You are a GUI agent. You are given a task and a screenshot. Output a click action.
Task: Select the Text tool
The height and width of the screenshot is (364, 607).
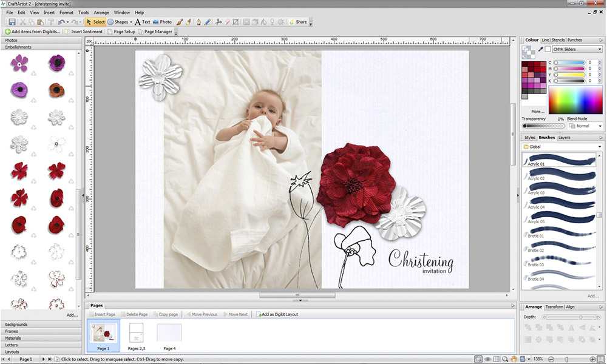(x=143, y=22)
